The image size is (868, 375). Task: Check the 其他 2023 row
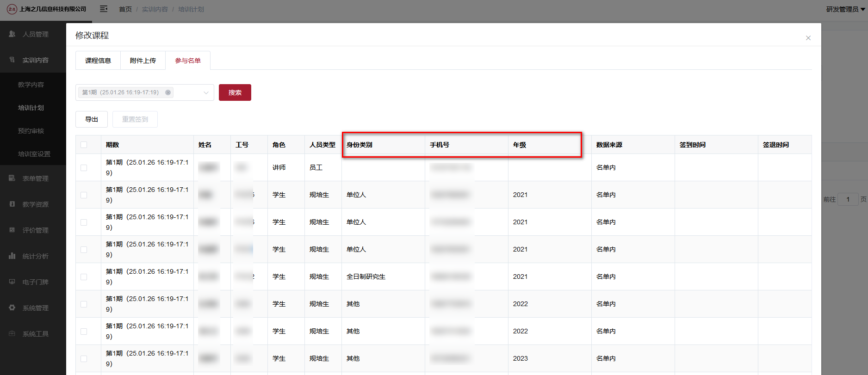coord(84,358)
